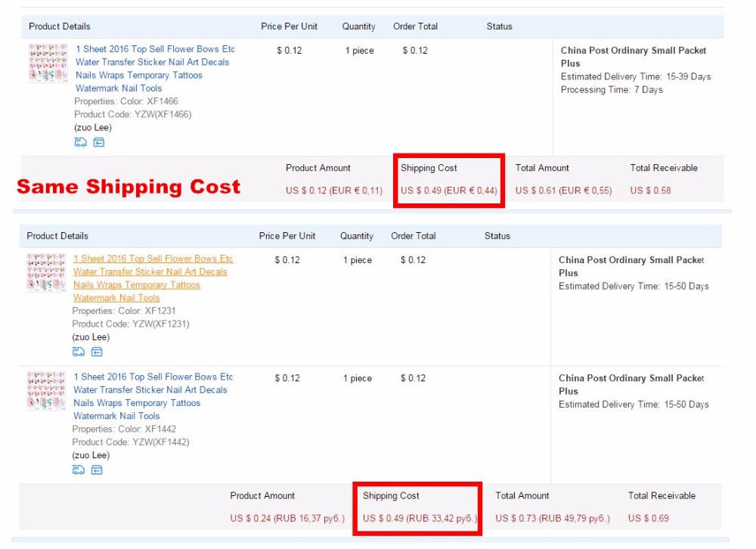The image size is (756, 549).
Task: Click seller name zuo Lee under XF1442
Action: (x=91, y=455)
